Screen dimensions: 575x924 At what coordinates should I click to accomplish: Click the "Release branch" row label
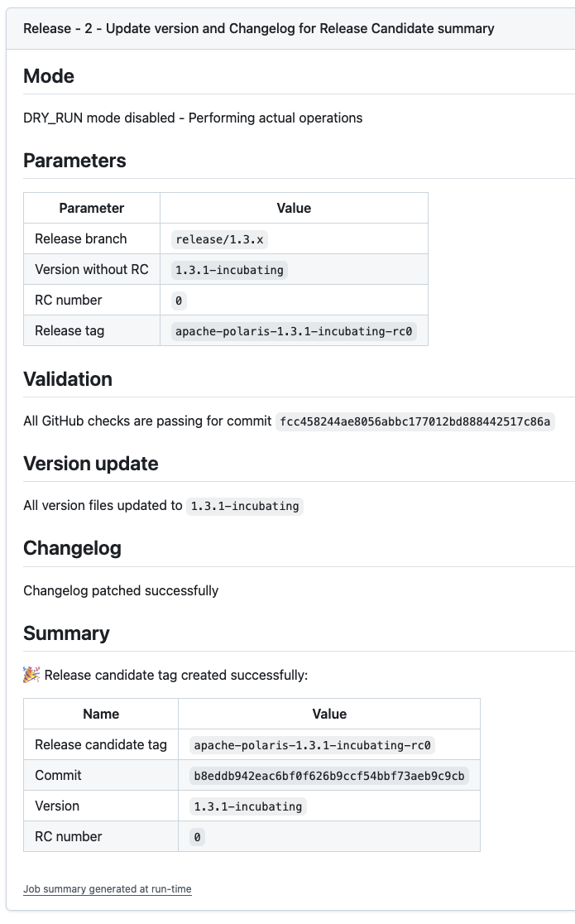point(81,238)
